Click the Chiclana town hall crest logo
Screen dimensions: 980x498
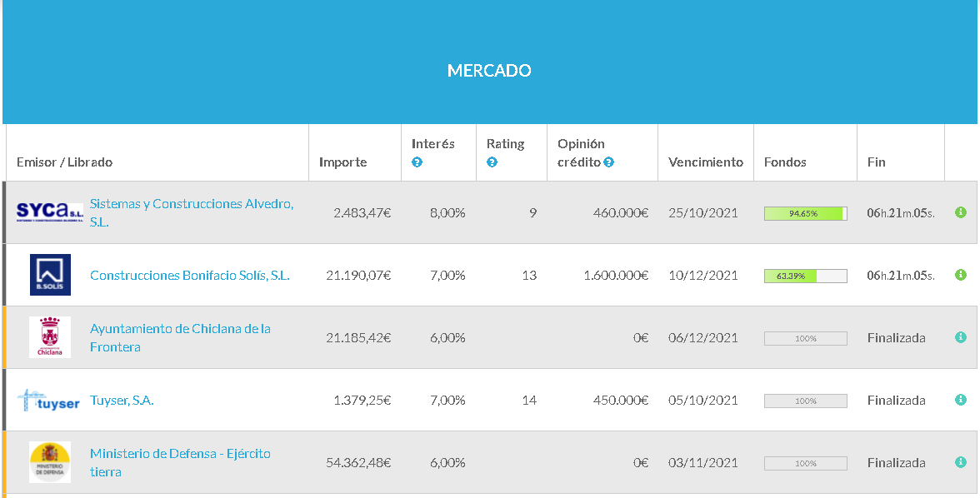point(50,337)
